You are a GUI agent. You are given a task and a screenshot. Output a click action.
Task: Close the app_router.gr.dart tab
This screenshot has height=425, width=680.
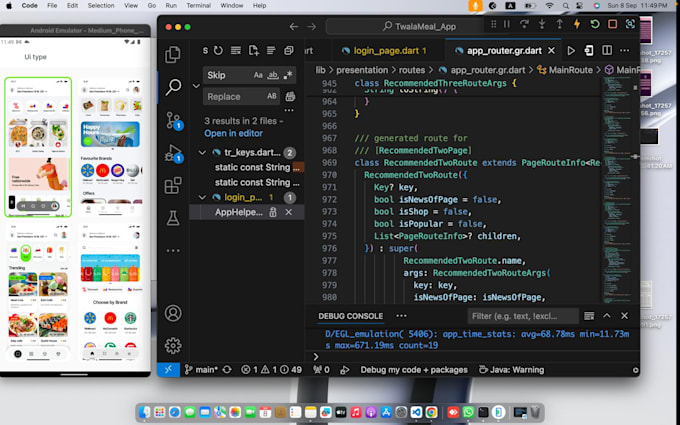pos(551,51)
